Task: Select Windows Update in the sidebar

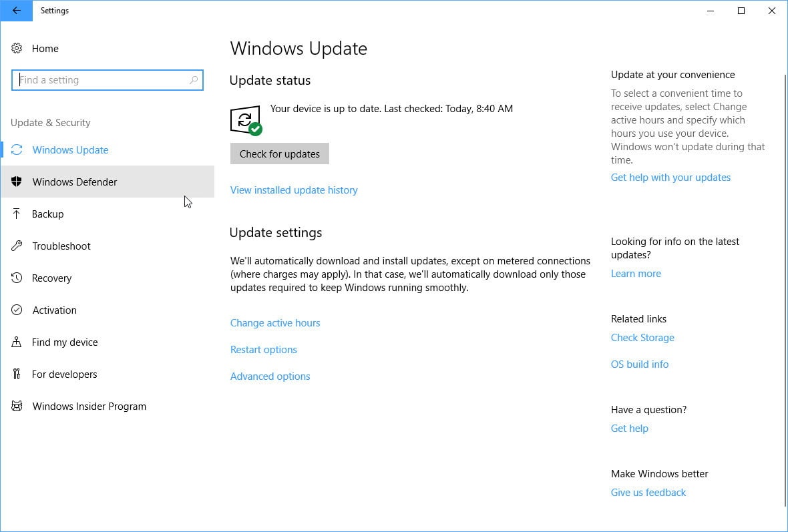Action: pyautogui.click(x=70, y=150)
